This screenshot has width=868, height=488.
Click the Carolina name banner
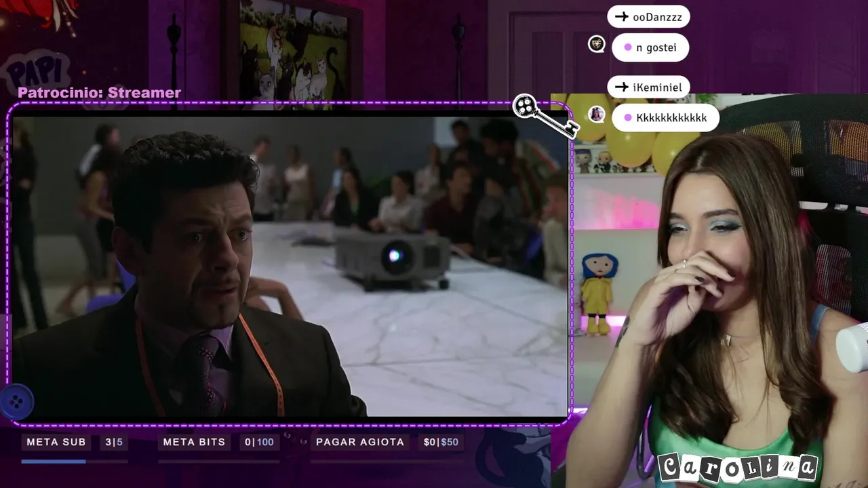(x=737, y=468)
